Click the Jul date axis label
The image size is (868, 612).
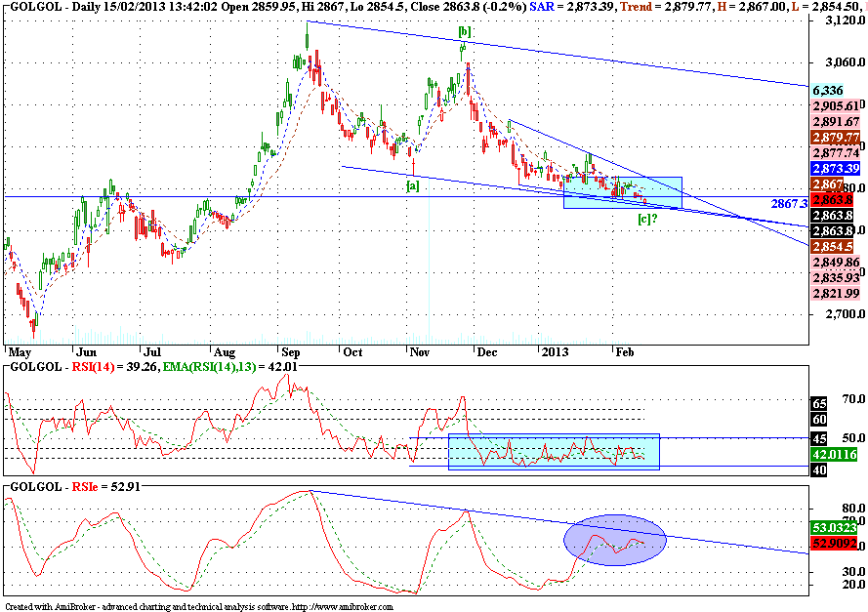point(151,352)
